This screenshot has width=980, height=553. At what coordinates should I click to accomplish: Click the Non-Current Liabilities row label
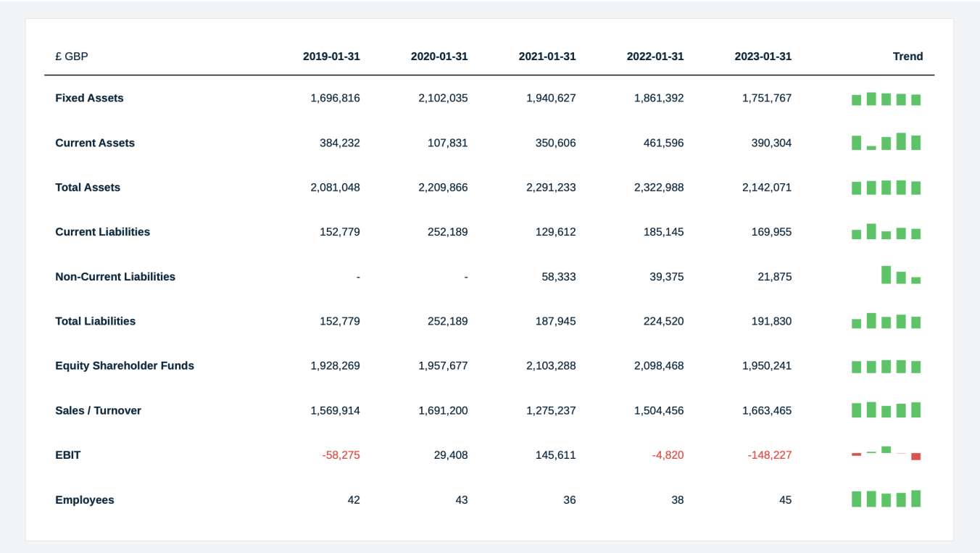pyautogui.click(x=115, y=277)
